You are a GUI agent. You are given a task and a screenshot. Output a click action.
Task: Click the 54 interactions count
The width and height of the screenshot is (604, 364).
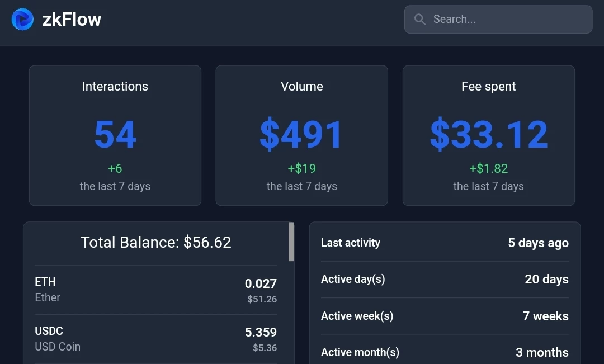click(x=115, y=134)
